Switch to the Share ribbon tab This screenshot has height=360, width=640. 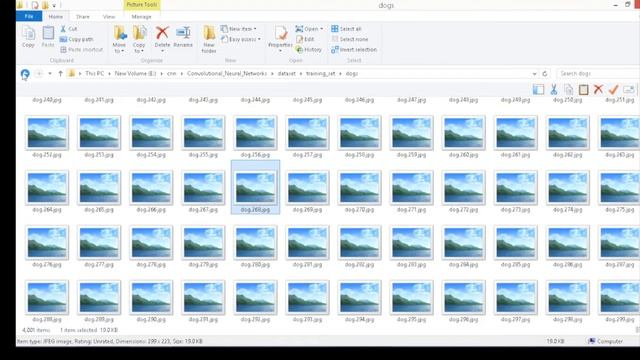[83, 17]
